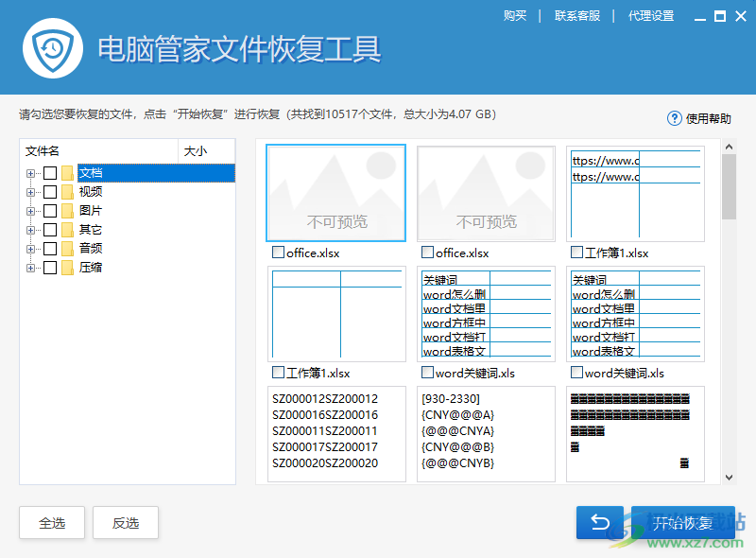Click the folder icon next to 音频
The image size is (756, 558).
point(68,248)
